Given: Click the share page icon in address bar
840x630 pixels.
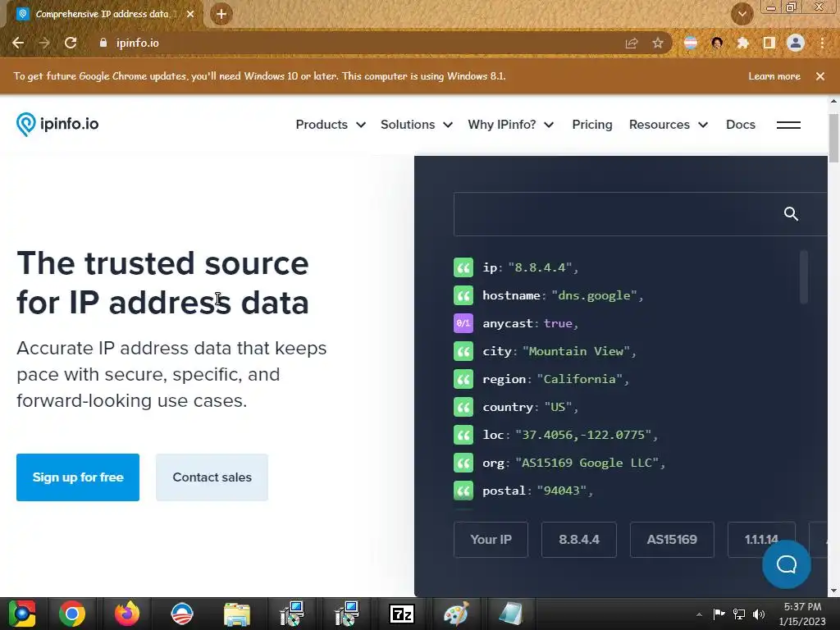Looking at the screenshot, I should [632, 43].
